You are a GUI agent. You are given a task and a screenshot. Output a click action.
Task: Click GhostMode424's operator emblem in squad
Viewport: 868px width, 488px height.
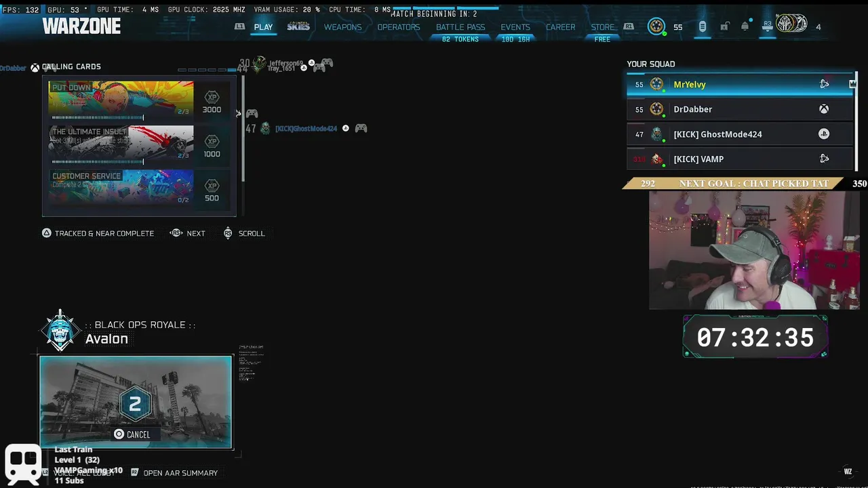(656, 134)
